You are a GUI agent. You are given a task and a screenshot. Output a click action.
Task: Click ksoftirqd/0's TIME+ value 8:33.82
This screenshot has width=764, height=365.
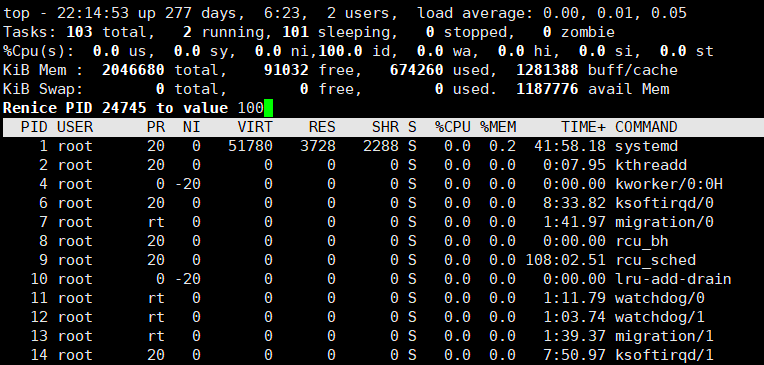point(574,203)
